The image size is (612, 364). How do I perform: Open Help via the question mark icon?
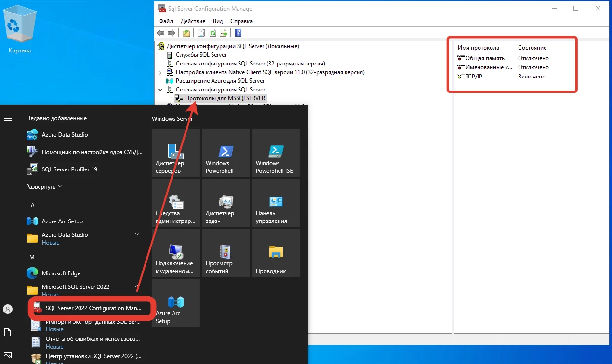coord(238,33)
